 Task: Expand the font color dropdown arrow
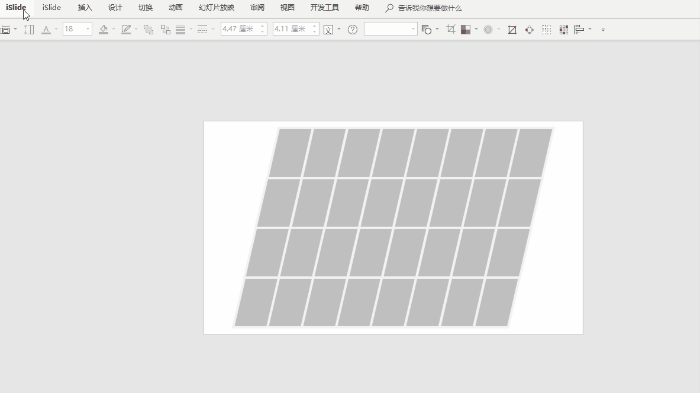[56, 29]
